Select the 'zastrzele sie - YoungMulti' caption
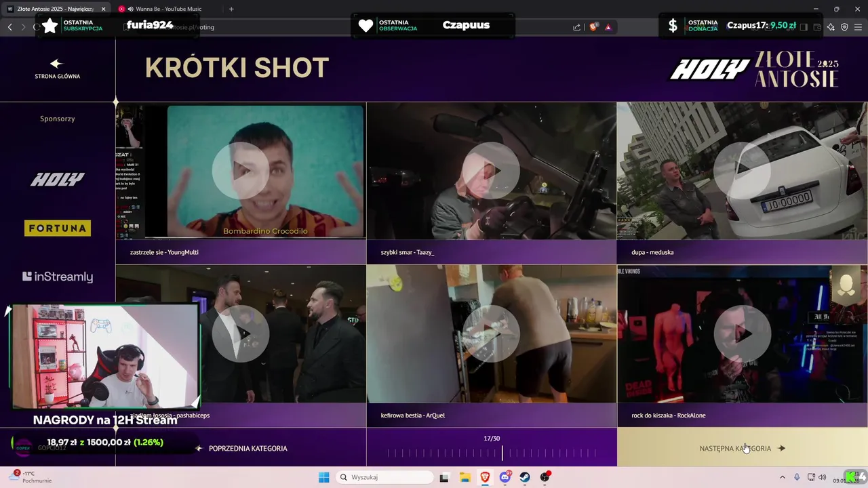Viewport: 868px width, 488px height. [x=164, y=252]
